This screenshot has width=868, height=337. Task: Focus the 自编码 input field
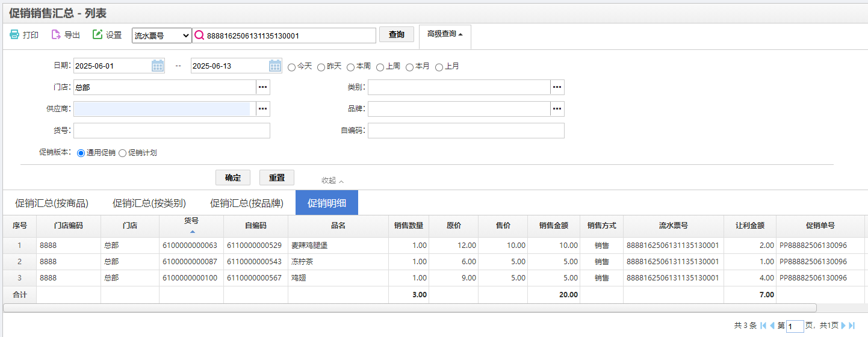[466, 131]
